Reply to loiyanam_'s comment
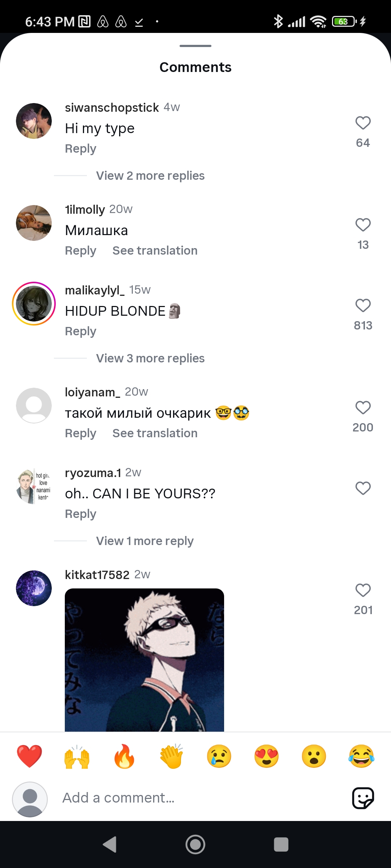The image size is (391, 868). [x=80, y=433]
